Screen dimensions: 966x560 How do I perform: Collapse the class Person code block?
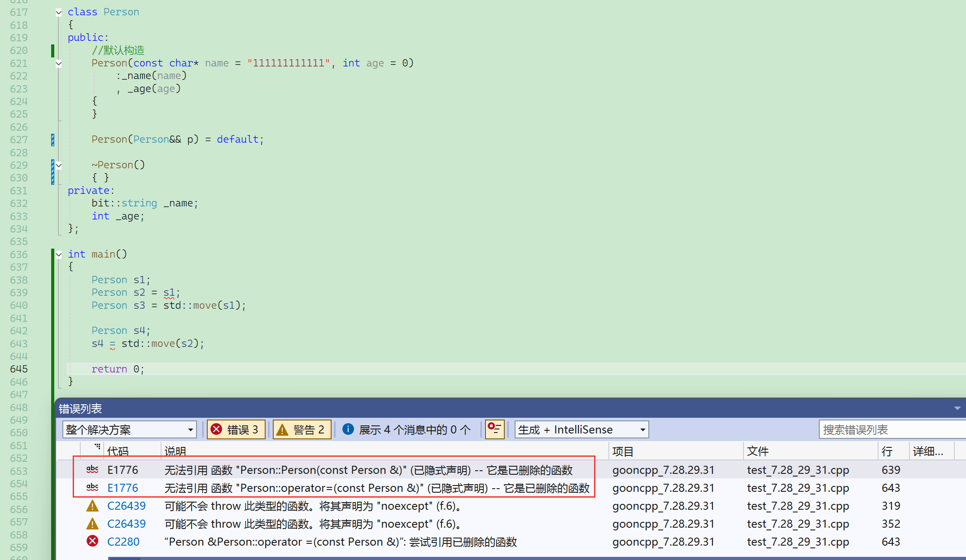point(59,13)
